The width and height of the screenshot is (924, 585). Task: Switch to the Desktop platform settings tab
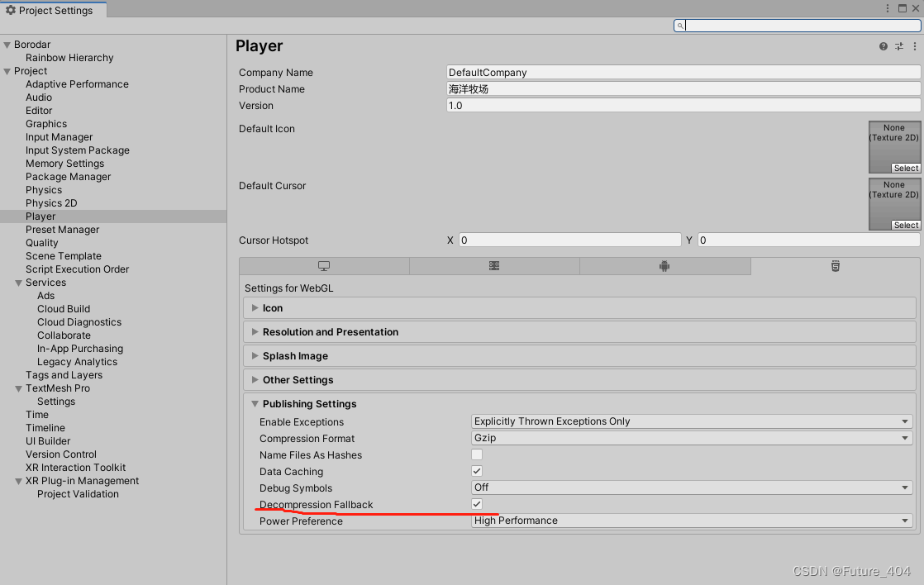(x=326, y=265)
